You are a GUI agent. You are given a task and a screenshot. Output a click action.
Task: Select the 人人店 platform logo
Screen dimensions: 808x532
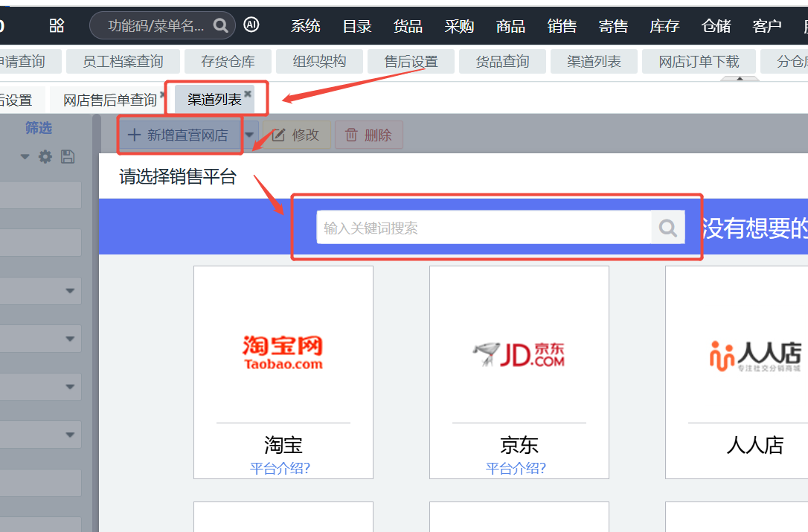coord(755,356)
